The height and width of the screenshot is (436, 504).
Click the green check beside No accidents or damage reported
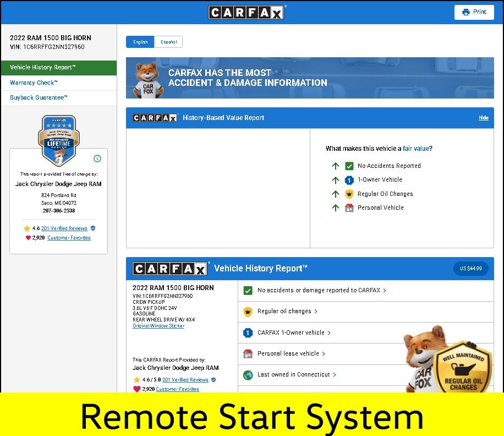(x=248, y=291)
